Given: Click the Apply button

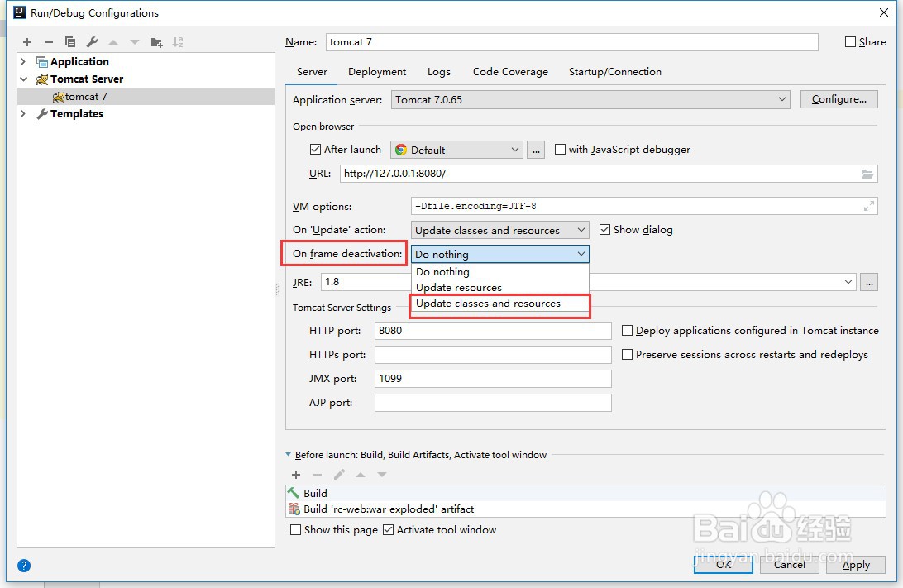Looking at the screenshot, I should [x=856, y=565].
